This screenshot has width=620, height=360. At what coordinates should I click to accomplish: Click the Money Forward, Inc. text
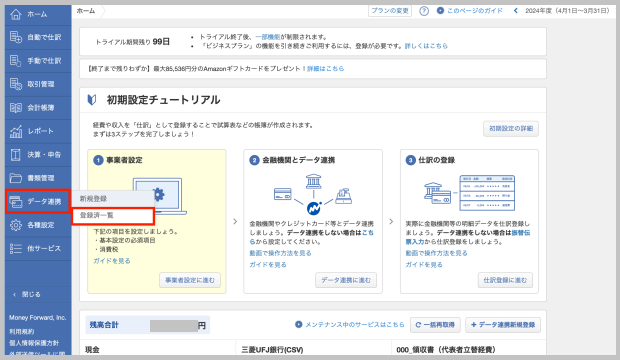tap(38, 318)
